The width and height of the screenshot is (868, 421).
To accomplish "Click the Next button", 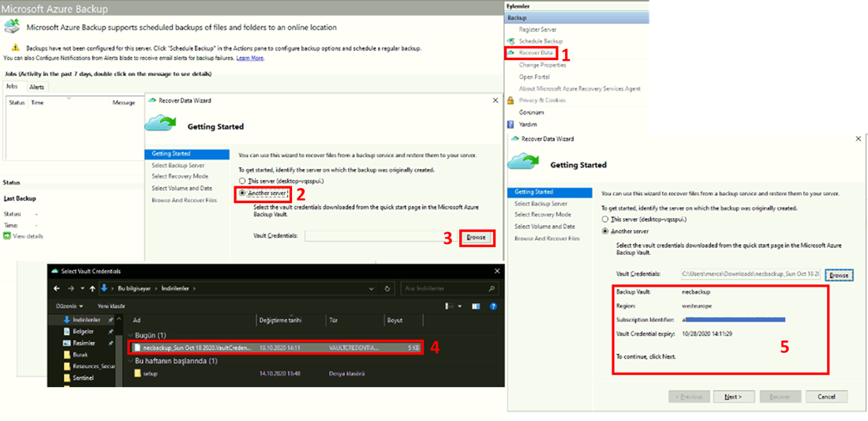I will point(734,397).
